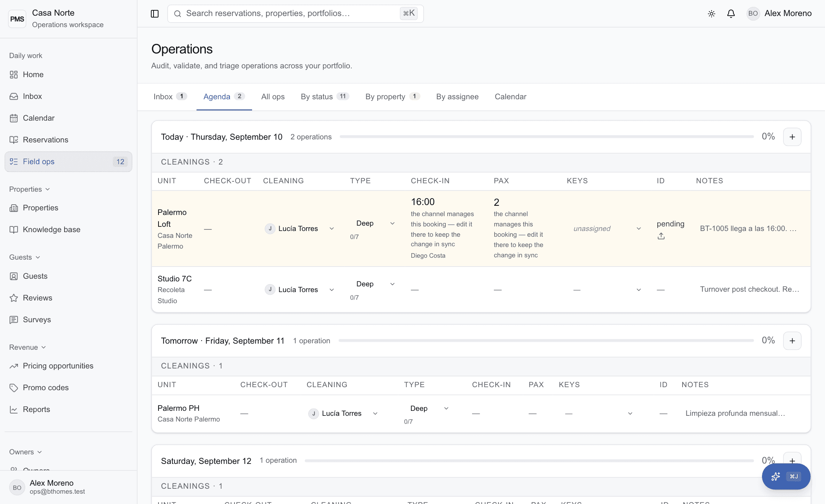Open Promo codes in sidebar
This screenshot has width=825, height=504.
coord(68,388)
